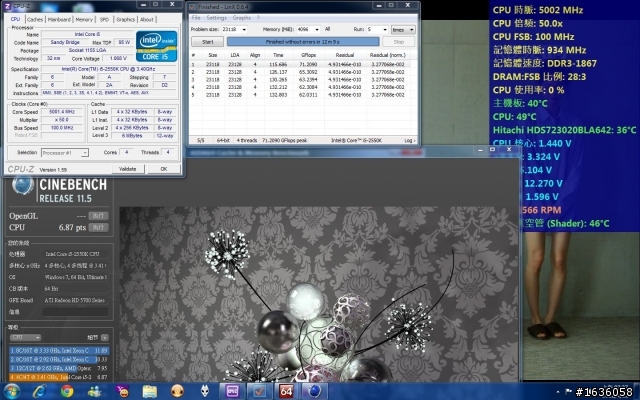640x400 pixels.
Task: Open the File menu in LinX
Action: pos(196,18)
